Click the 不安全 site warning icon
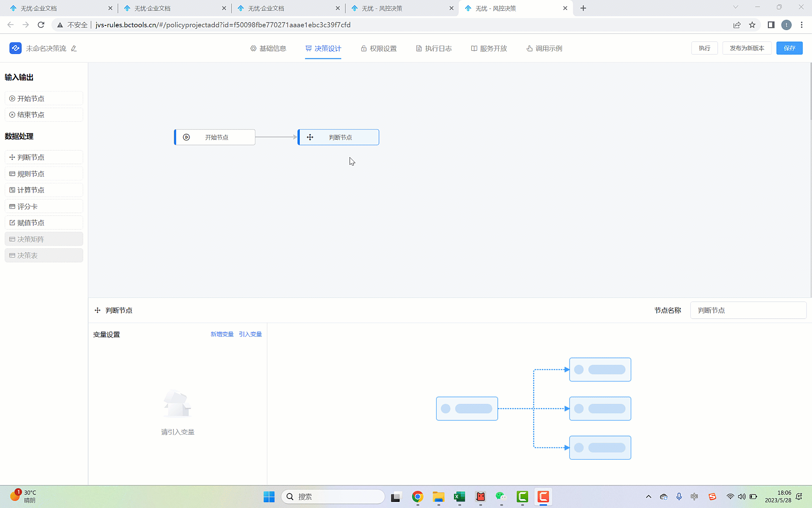This screenshot has height=508, width=812. point(60,25)
